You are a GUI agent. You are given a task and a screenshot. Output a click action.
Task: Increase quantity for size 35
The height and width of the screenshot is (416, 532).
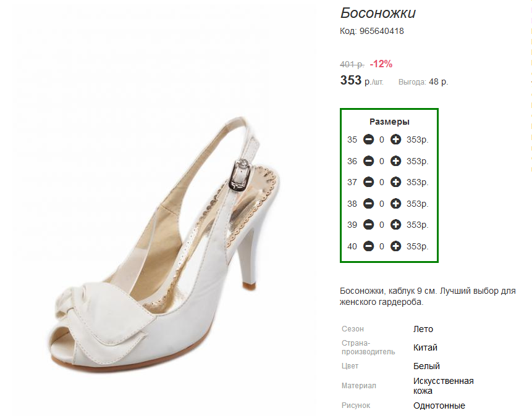(395, 139)
